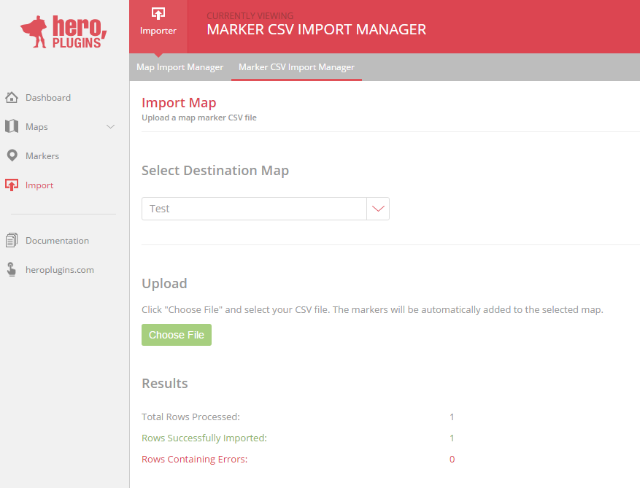640x492 pixels.
Task: Open the destination map dropdown arrow
Action: 378,209
